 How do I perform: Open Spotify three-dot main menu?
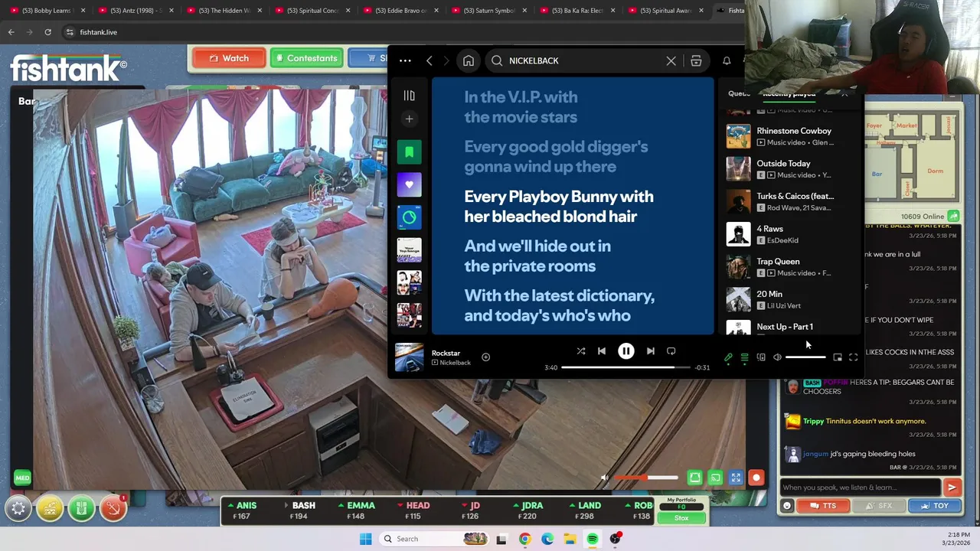point(405,60)
